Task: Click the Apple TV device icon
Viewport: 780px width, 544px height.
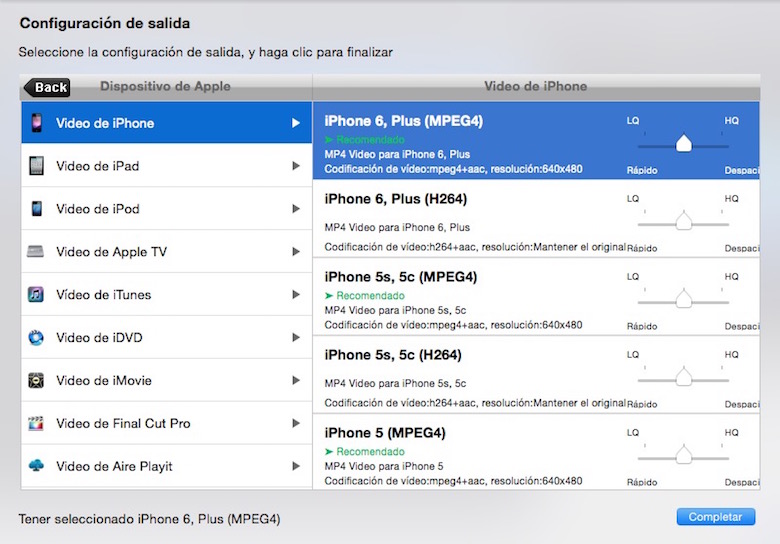Action: (35, 251)
